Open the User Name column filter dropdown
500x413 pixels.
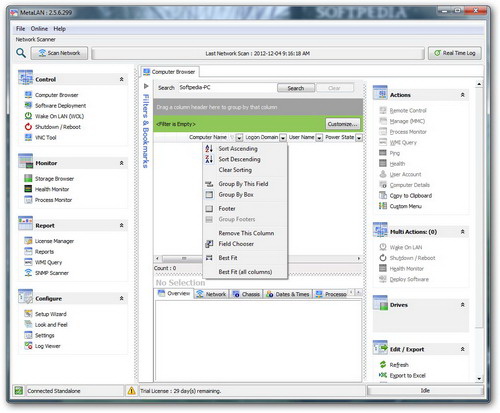point(319,138)
